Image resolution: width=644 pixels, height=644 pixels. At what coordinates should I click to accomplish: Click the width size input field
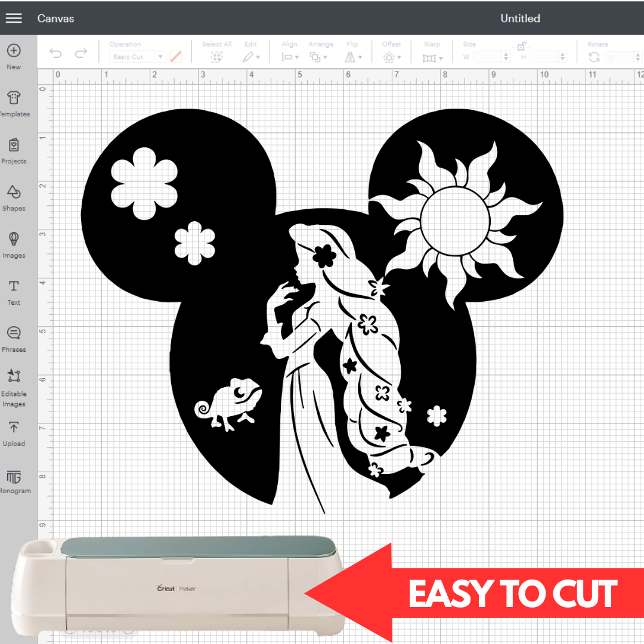[x=487, y=57]
